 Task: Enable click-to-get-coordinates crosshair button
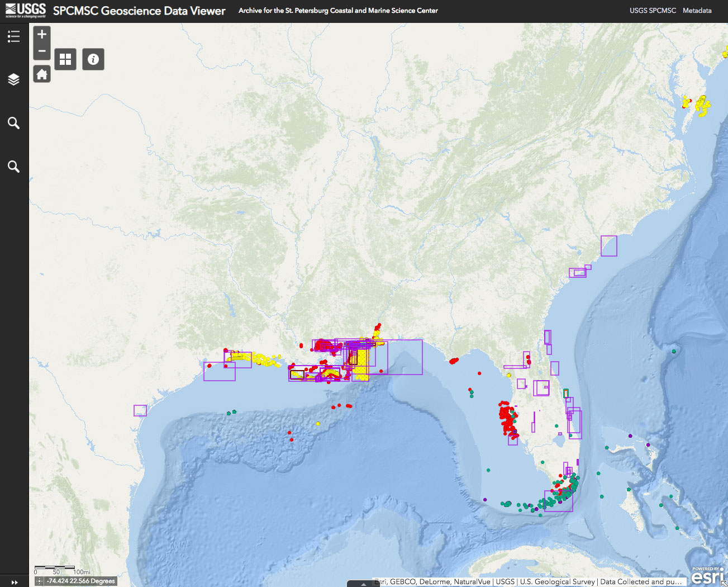(39, 581)
